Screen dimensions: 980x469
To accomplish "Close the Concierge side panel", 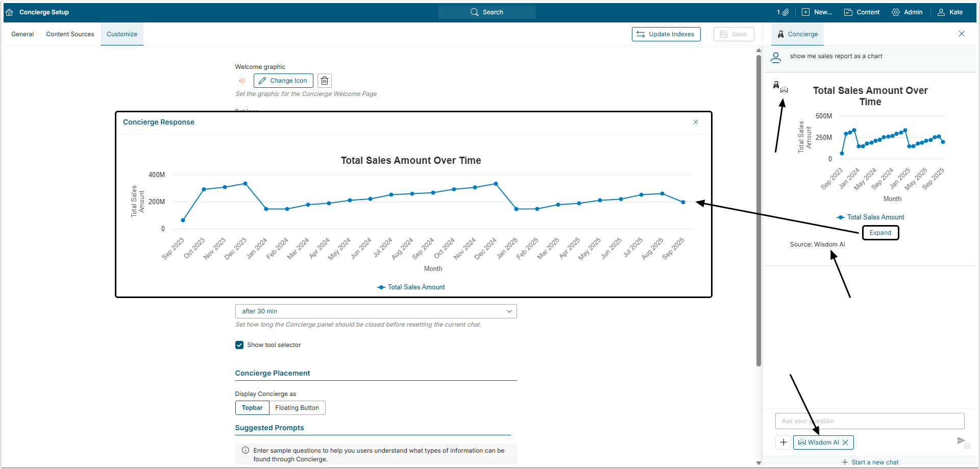I will pyautogui.click(x=961, y=34).
